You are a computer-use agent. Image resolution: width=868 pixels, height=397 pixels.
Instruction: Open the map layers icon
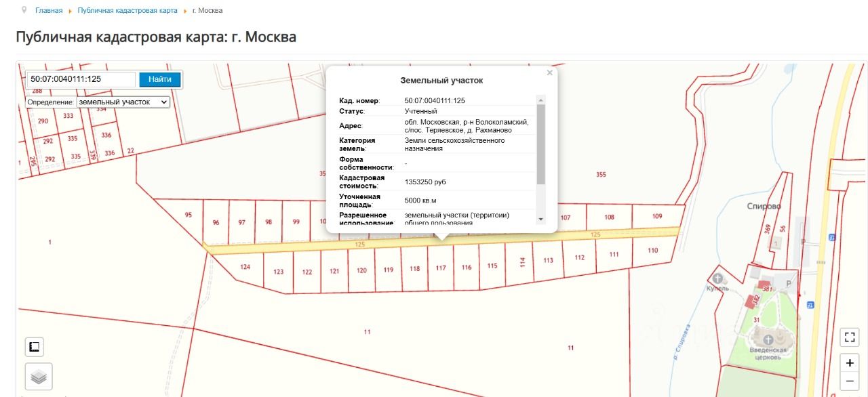pyautogui.click(x=39, y=377)
